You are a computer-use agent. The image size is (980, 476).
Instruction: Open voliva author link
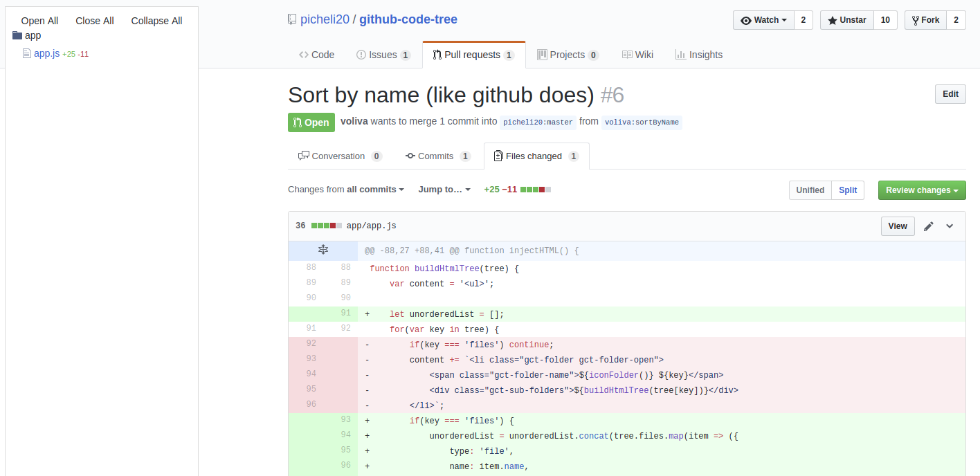(x=354, y=121)
